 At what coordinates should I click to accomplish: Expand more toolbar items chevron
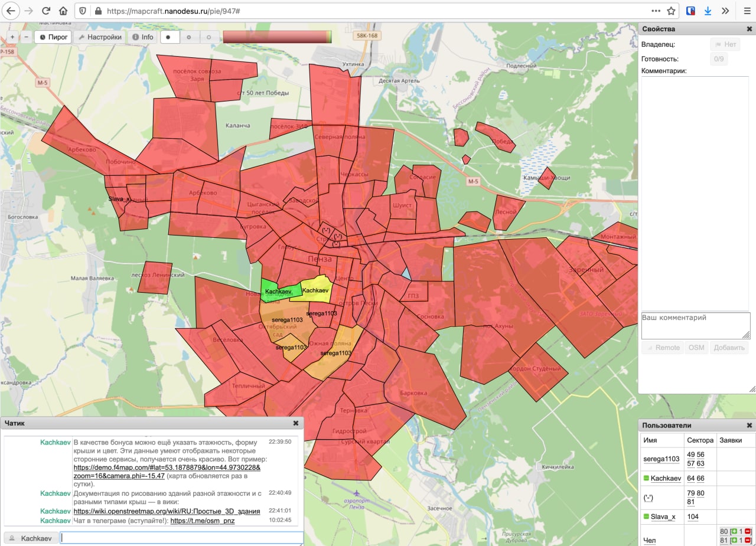(725, 11)
